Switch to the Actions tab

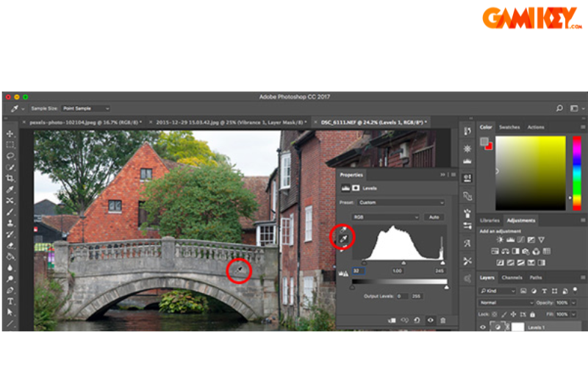[536, 127]
